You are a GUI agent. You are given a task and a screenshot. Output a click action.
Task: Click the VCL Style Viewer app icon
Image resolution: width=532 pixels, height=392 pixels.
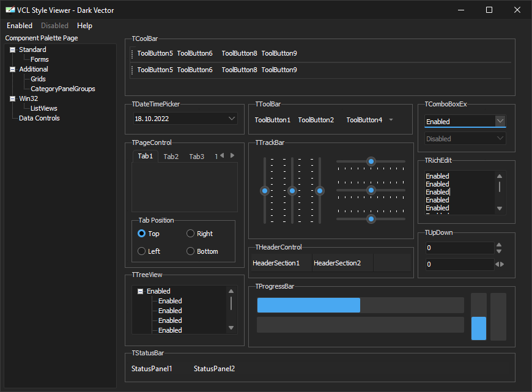coord(10,10)
